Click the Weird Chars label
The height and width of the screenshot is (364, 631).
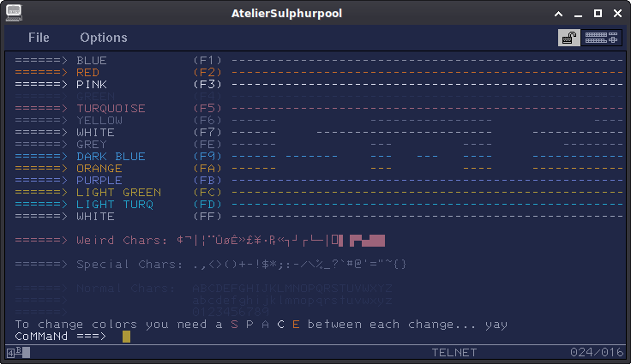pyautogui.click(x=122, y=241)
